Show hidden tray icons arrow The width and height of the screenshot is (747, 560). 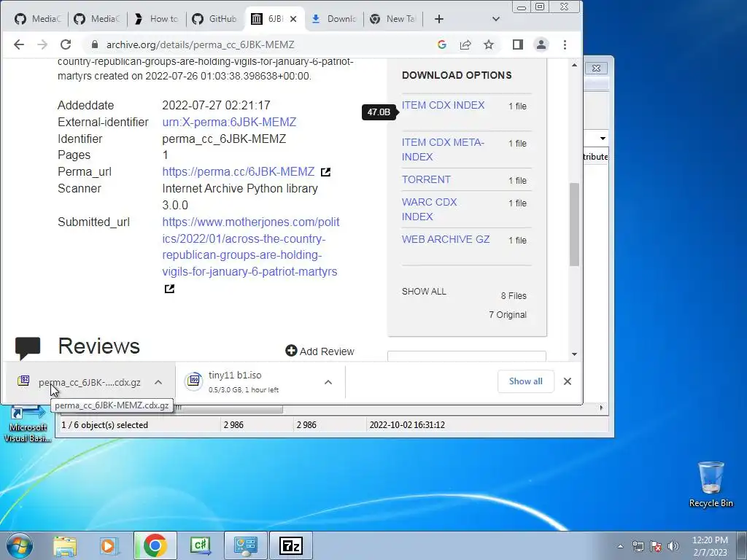pyautogui.click(x=620, y=546)
